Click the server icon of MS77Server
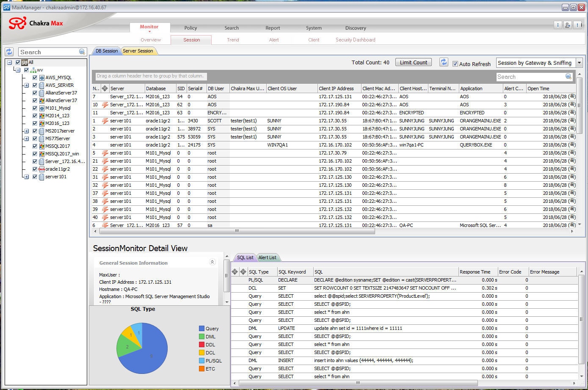 point(42,138)
